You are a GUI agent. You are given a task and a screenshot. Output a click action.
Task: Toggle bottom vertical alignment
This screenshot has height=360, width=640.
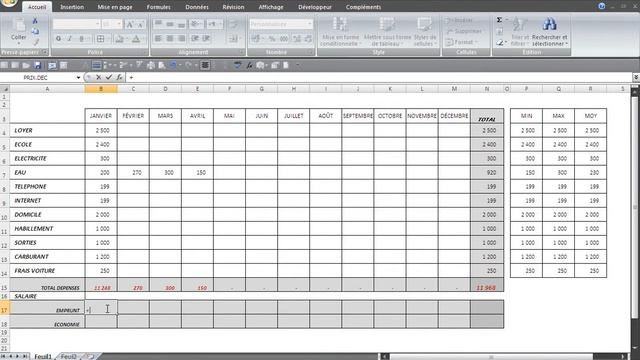[x=181, y=24]
